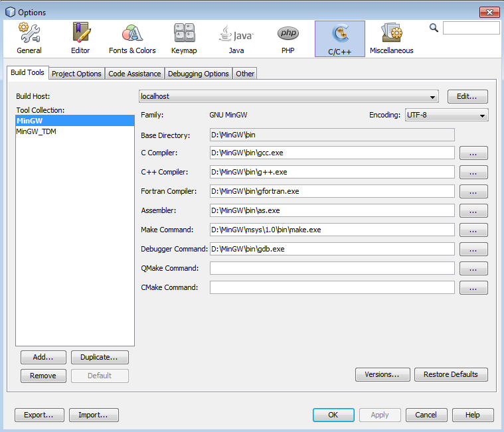Screen dimensions: 504x432
Task: Open Fonts & Colors category
Action: coord(132,38)
